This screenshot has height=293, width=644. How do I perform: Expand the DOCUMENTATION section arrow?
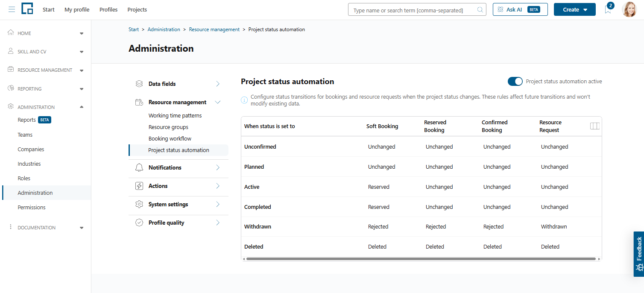pos(82,228)
